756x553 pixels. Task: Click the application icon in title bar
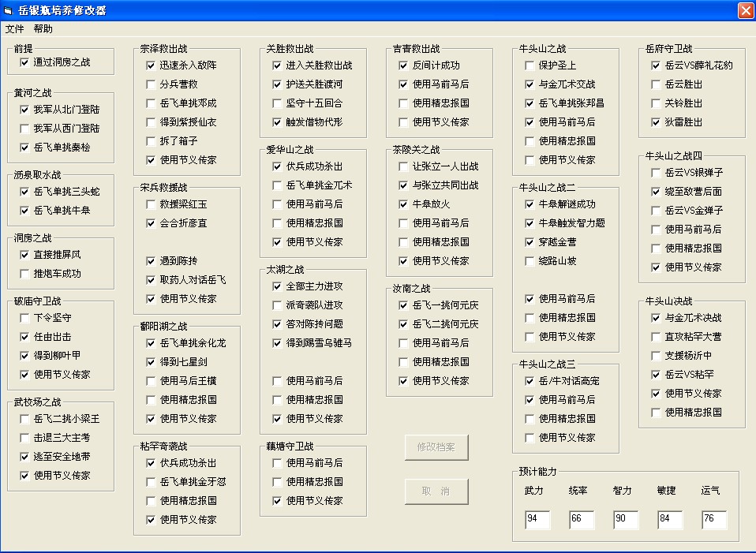click(8, 10)
